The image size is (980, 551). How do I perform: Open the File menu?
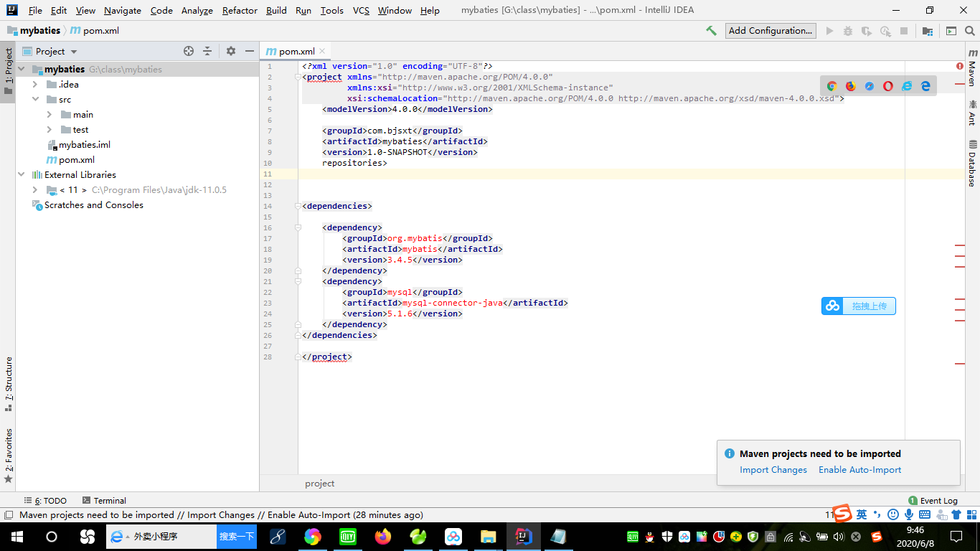click(x=35, y=11)
